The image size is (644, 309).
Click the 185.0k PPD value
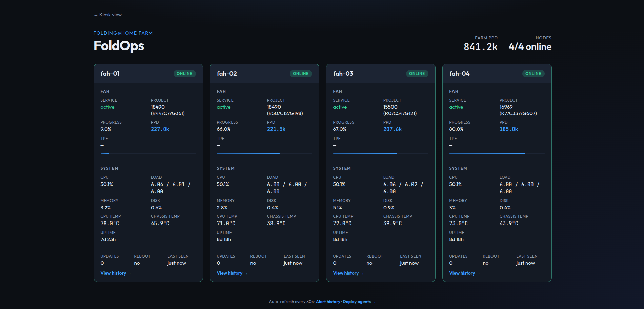point(509,129)
